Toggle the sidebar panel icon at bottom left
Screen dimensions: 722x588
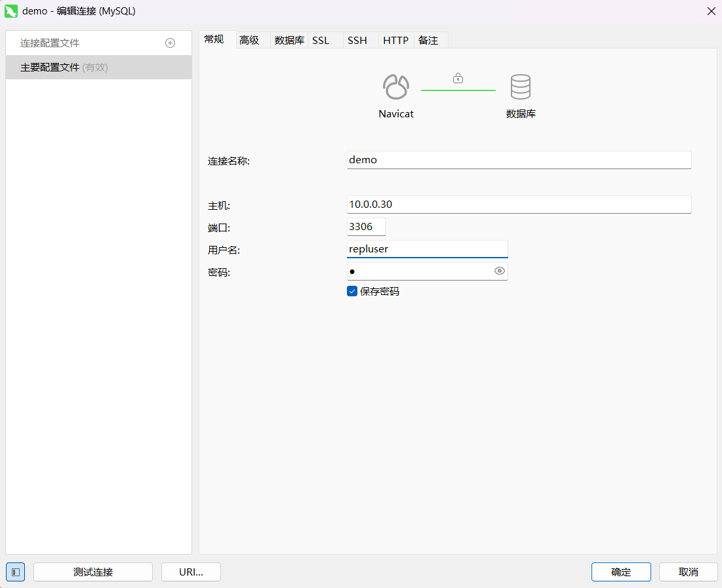click(x=14, y=572)
